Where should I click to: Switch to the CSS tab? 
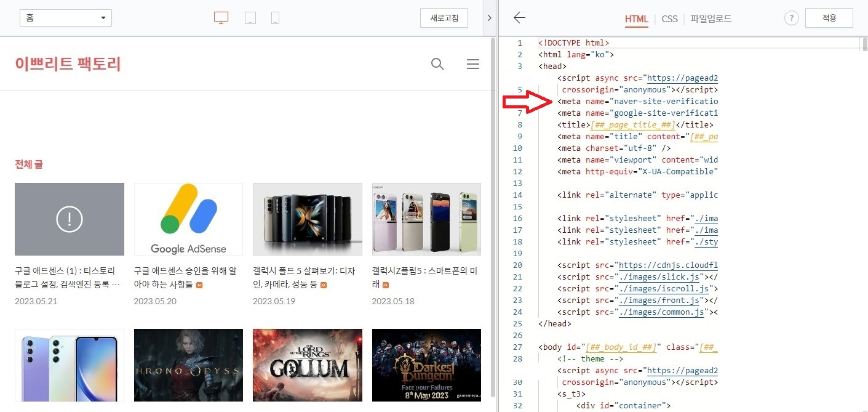click(x=670, y=18)
